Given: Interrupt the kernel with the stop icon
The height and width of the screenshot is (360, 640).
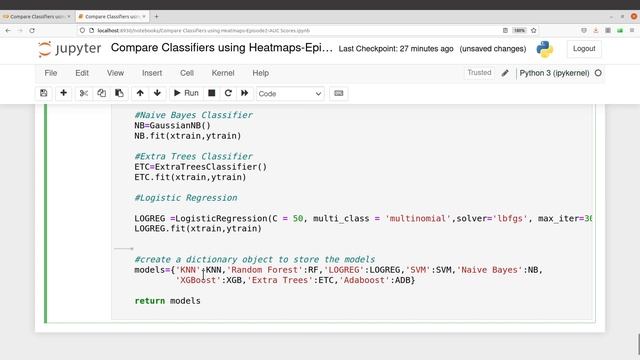Looking at the screenshot, I should coord(211,93).
